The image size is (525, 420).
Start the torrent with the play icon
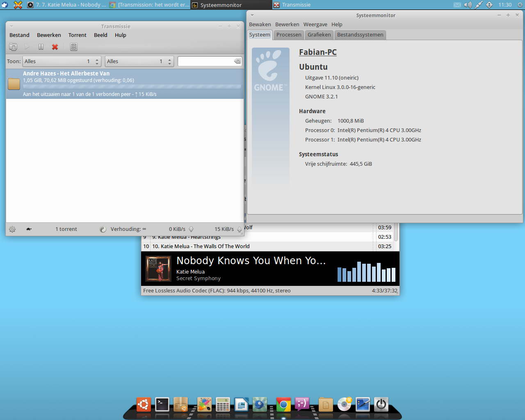pos(27,47)
